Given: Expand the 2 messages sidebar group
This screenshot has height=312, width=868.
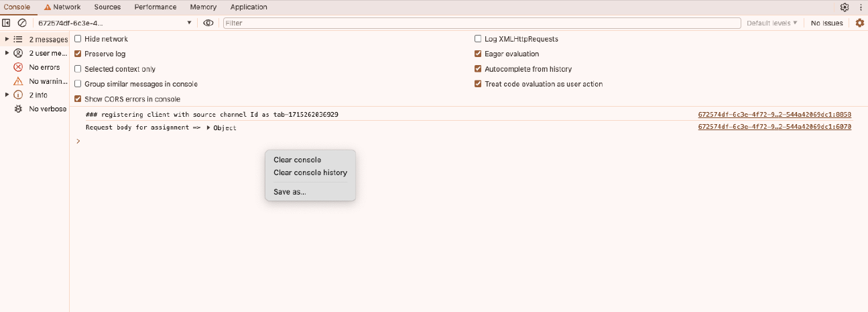Looking at the screenshot, I should [7, 40].
